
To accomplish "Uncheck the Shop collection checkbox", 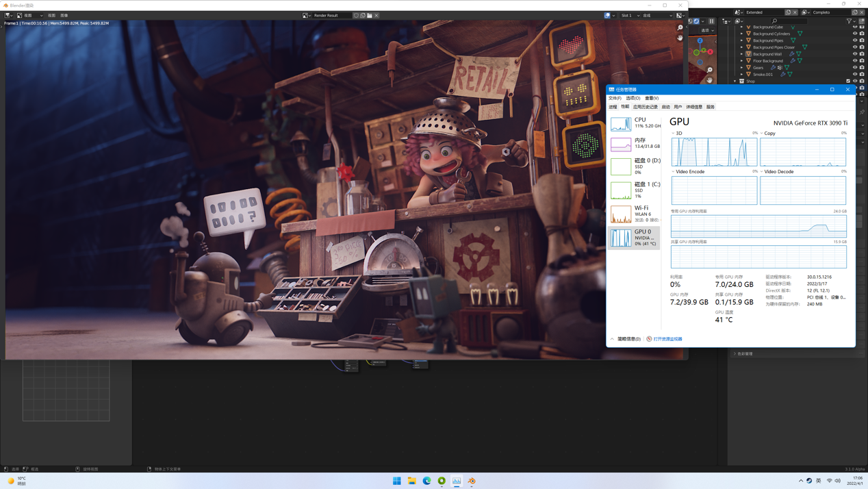I will [848, 81].
